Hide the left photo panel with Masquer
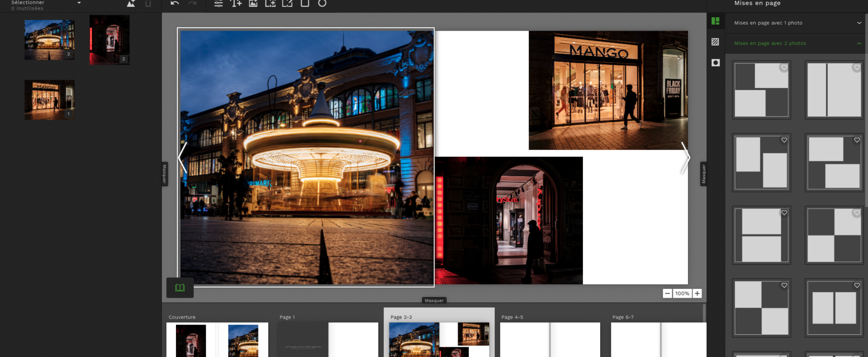This screenshot has width=868, height=357. (x=164, y=174)
